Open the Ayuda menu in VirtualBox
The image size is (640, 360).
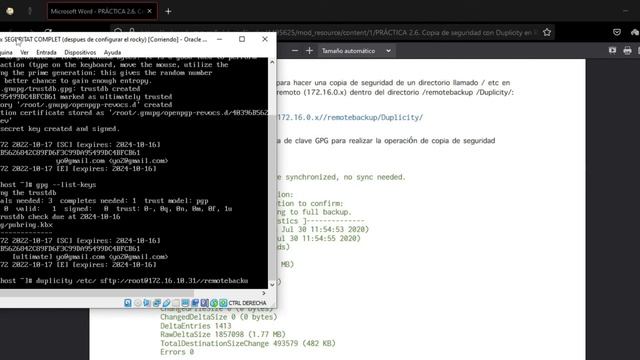click(x=112, y=52)
